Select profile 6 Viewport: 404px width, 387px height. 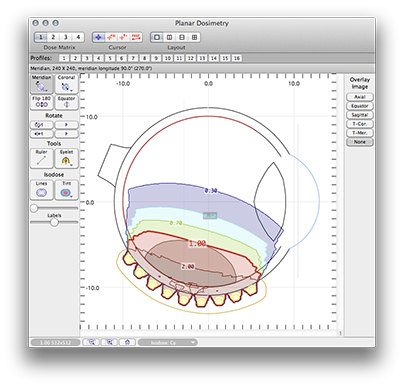pyautogui.click(x=121, y=58)
